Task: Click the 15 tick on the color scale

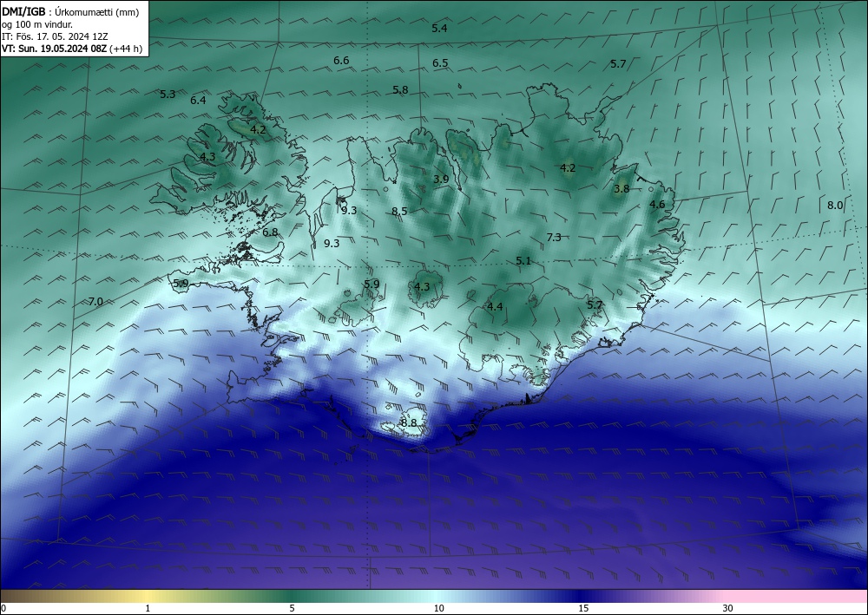Action: pyautogui.click(x=583, y=608)
